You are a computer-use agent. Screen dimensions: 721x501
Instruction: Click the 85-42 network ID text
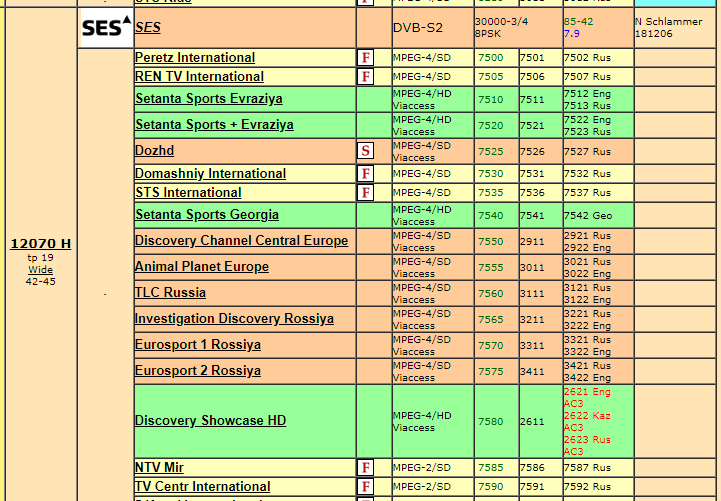click(578, 22)
